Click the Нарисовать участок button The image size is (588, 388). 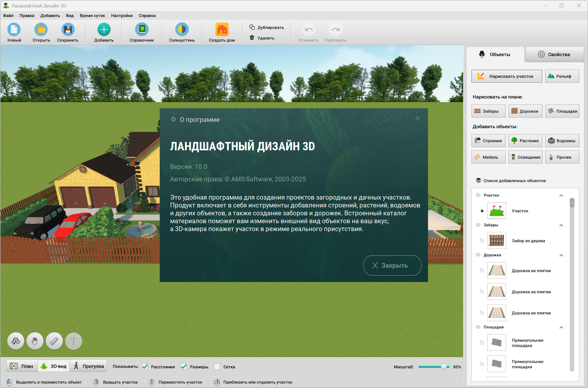pyautogui.click(x=506, y=76)
